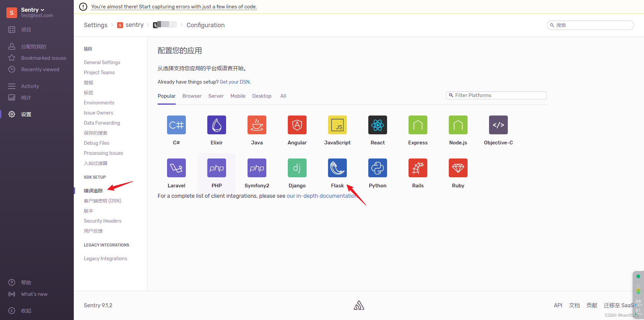Image resolution: width=644 pixels, height=320 pixels.
Task: Switch to the Server tab
Action: tap(216, 96)
